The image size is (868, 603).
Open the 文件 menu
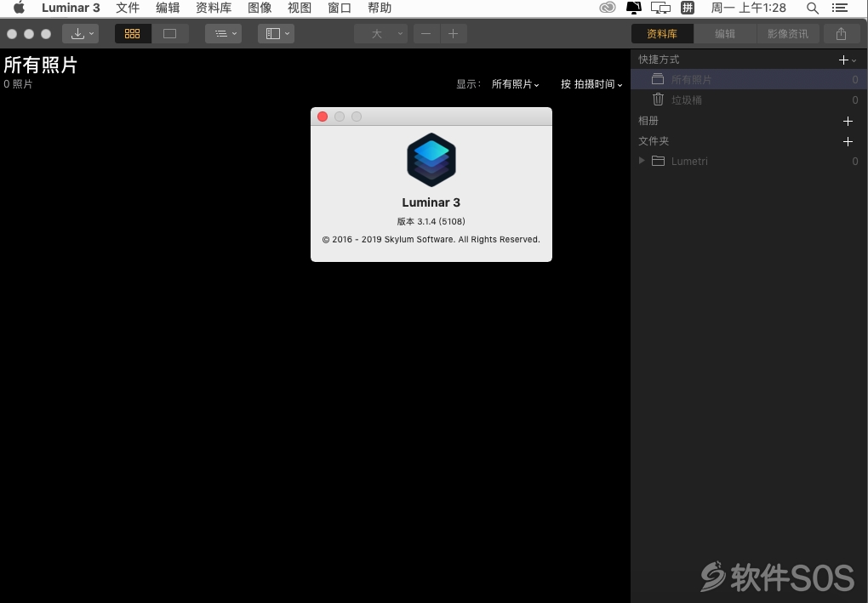[x=128, y=8]
